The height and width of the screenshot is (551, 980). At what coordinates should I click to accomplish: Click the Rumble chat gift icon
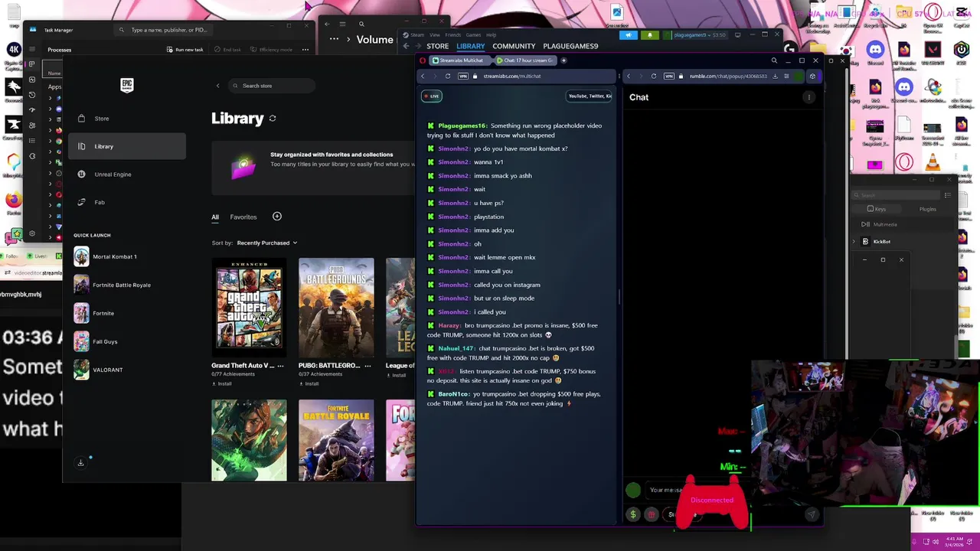coord(652,515)
